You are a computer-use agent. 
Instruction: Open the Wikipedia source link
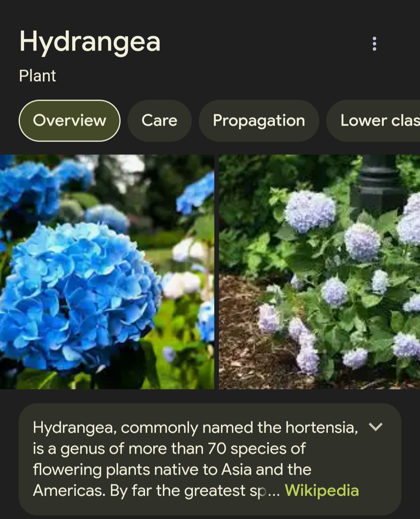click(322, 490)
